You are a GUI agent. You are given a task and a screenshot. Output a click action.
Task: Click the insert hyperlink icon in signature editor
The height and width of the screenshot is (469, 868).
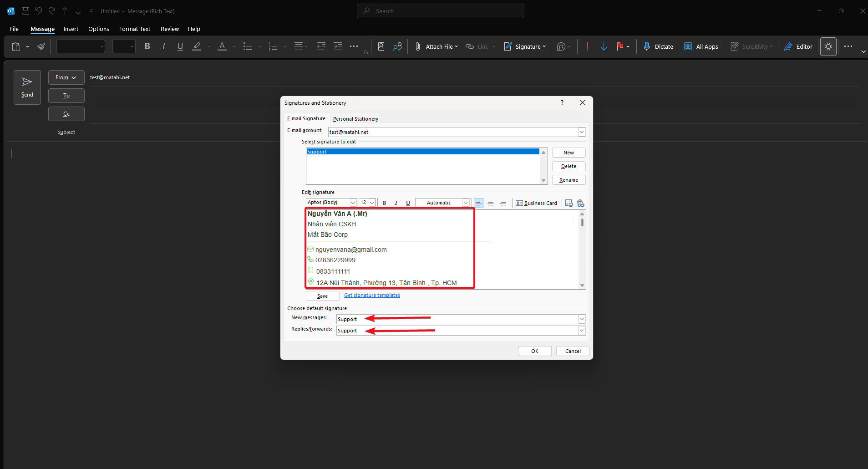point(580,203)
